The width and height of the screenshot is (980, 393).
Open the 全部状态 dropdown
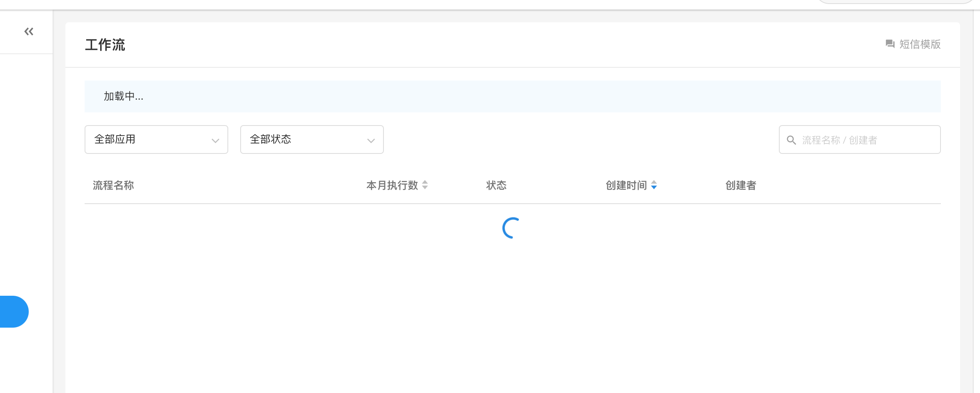[311, 140]
